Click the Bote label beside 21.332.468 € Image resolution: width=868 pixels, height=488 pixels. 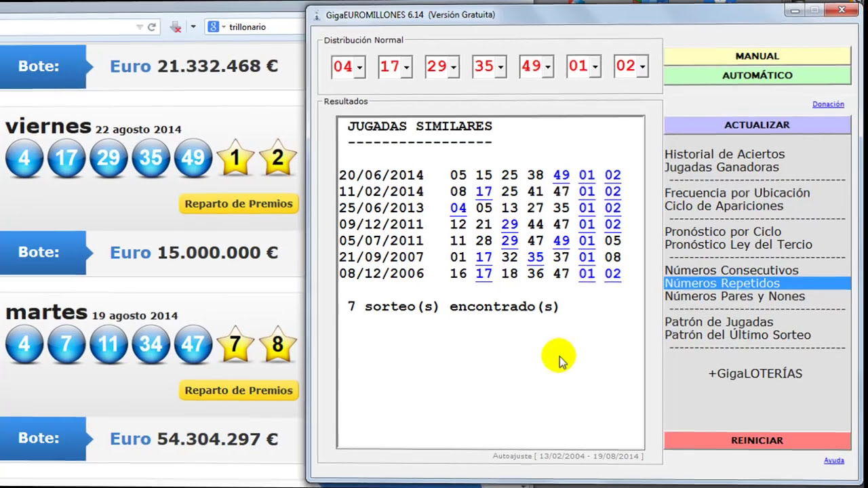point(39,66)
